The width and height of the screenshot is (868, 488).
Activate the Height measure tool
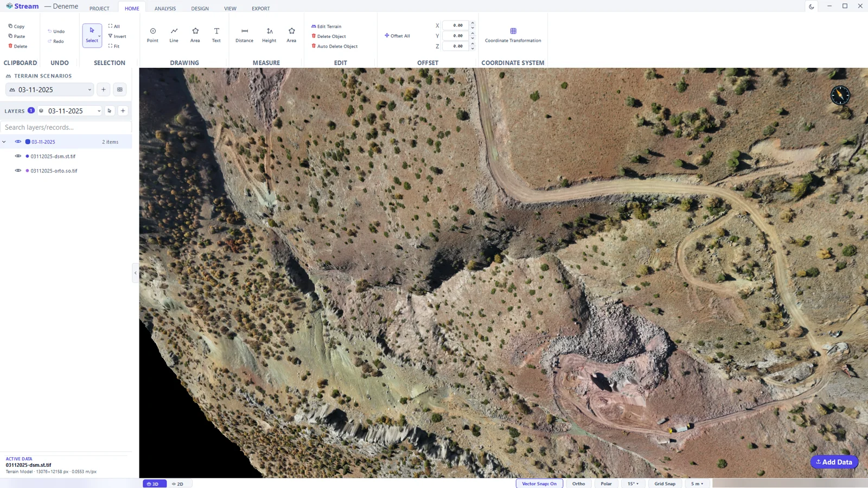click(x=269, y=35)
